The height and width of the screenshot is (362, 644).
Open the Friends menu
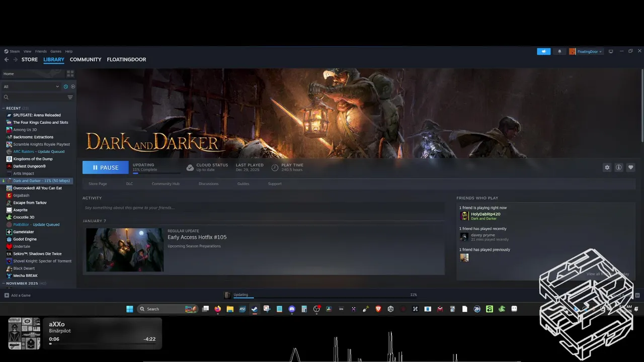pyautogui.click(x=41, y=51)
